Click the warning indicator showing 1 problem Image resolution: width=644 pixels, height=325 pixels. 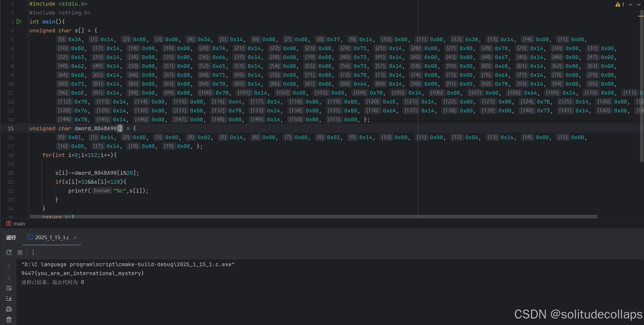[620, 5]
